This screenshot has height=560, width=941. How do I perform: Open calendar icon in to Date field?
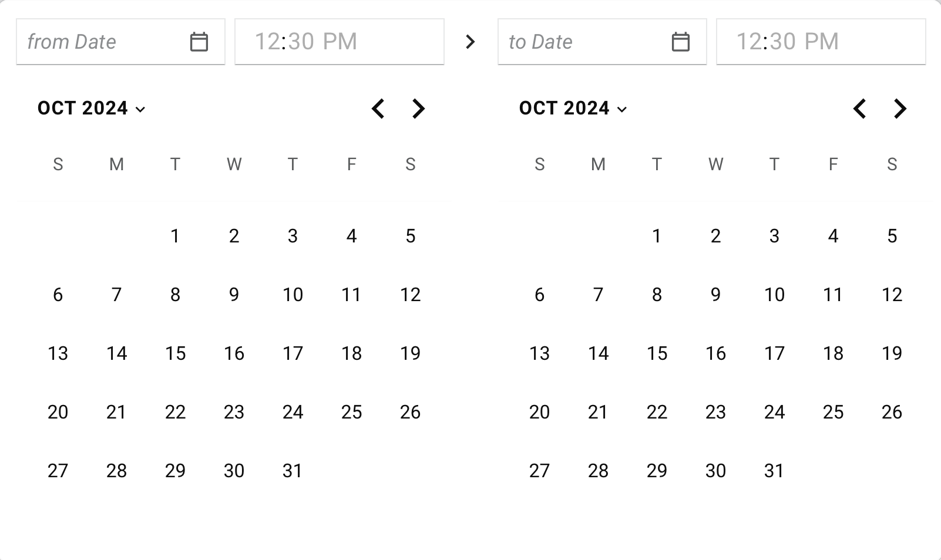[x=680, y=42]
